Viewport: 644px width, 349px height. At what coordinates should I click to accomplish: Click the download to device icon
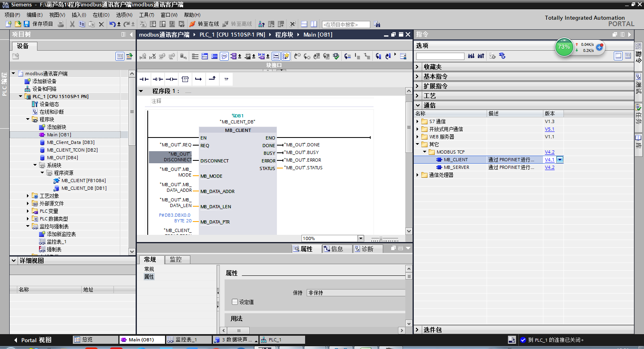point(153,24)
